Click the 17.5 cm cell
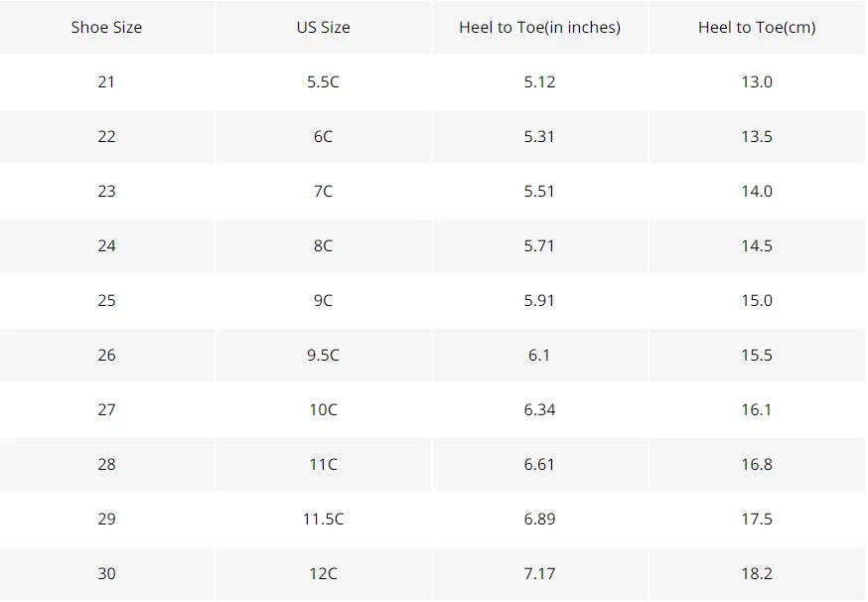 (x=757, y=519)
